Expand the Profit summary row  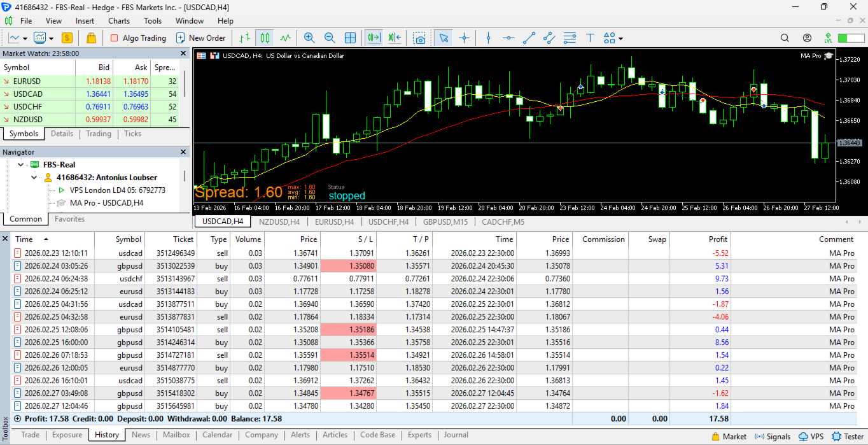pos(17,419)
